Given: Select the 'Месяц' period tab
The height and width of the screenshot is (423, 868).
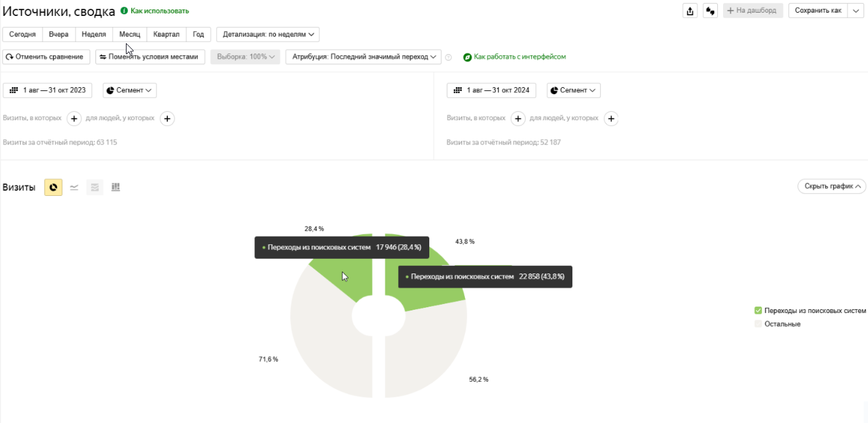Looking at the screenshot, I should pos(130,34).
